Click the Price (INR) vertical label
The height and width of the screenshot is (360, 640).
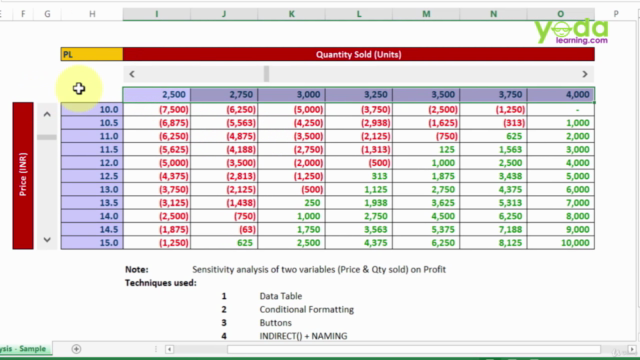(23, 176)
